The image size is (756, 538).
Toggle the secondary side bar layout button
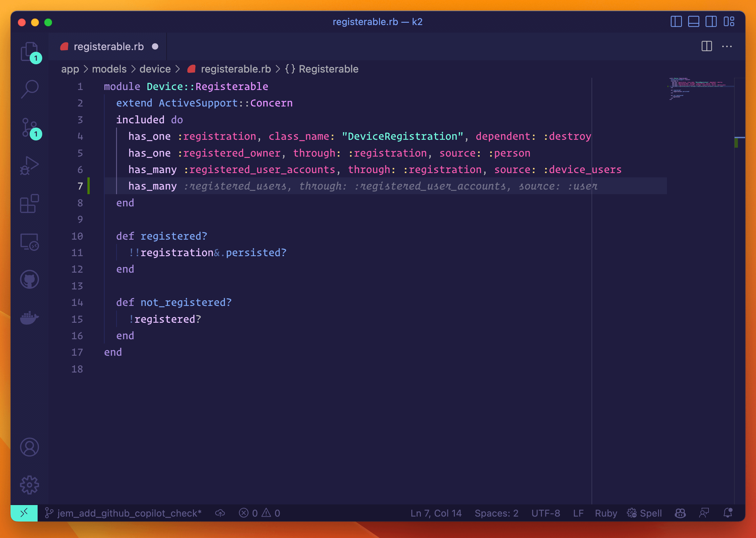pyautogui.click(x=711, y=22)
